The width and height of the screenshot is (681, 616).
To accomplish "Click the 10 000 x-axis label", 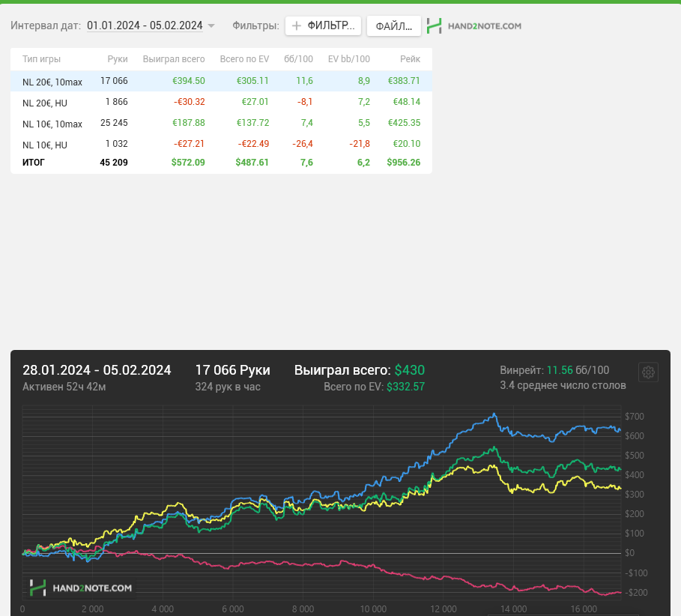I will click(373, 609).
